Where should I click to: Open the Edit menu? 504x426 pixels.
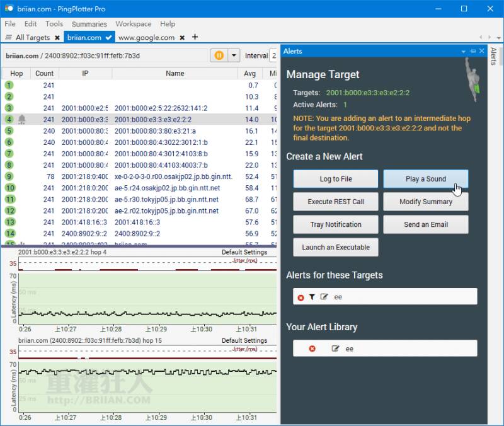[30, 24]
